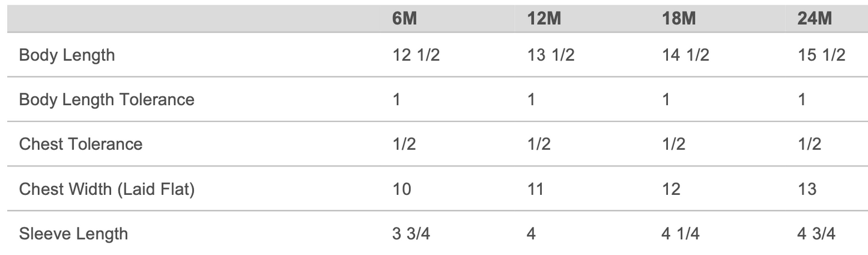The image size is (868, 255).
Task: Select the Chest Width (Laid Flat) label
Action: point(107,189)
